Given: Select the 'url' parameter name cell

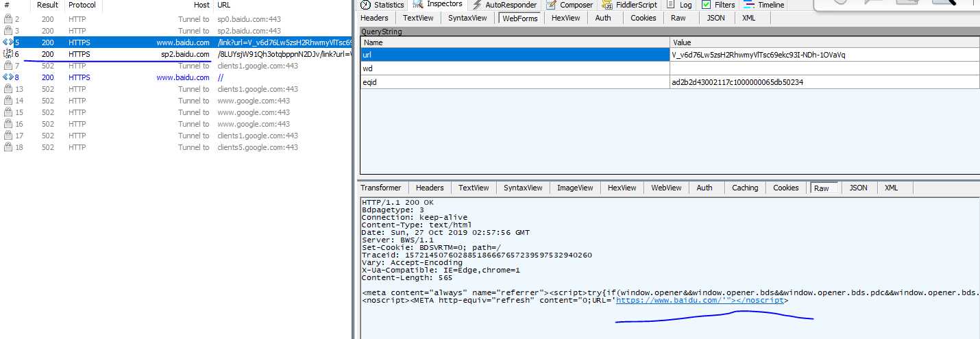Looking at the screenshot, I should (515, 55).
